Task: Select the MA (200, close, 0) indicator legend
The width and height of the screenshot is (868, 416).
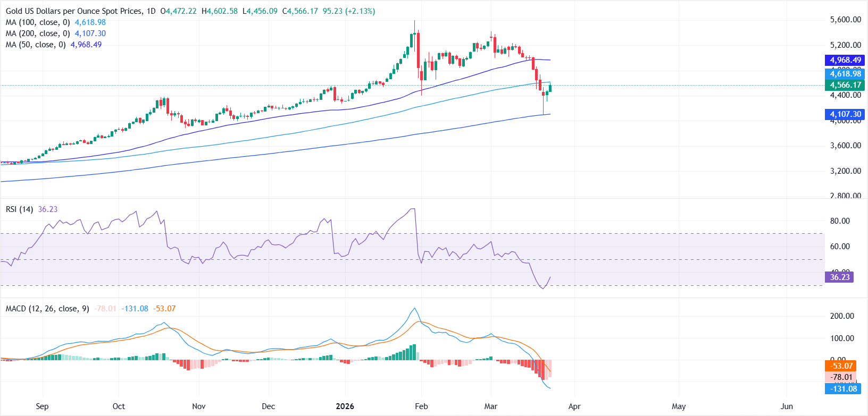Action: point(37,33)
